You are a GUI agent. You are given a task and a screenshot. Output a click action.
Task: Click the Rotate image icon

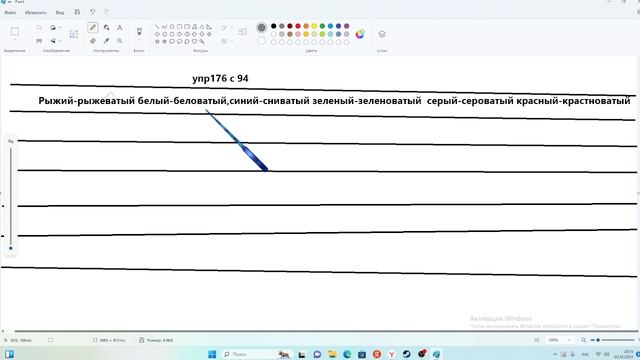53,27
